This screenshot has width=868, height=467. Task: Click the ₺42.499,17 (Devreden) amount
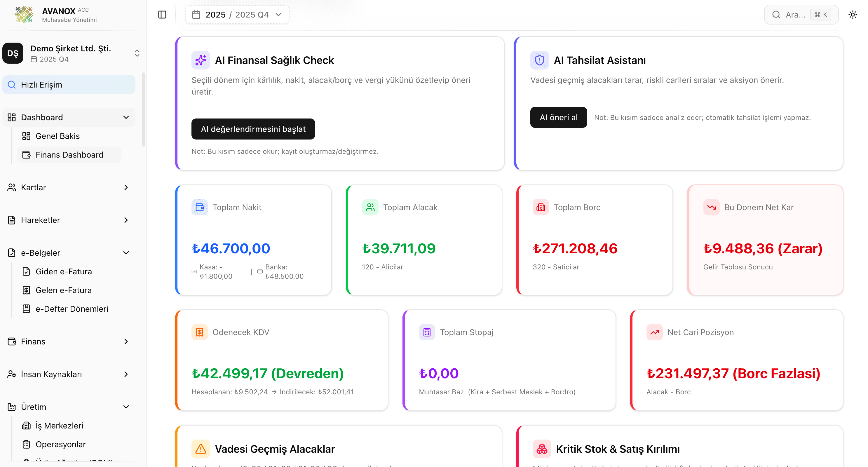coord(268,374)
